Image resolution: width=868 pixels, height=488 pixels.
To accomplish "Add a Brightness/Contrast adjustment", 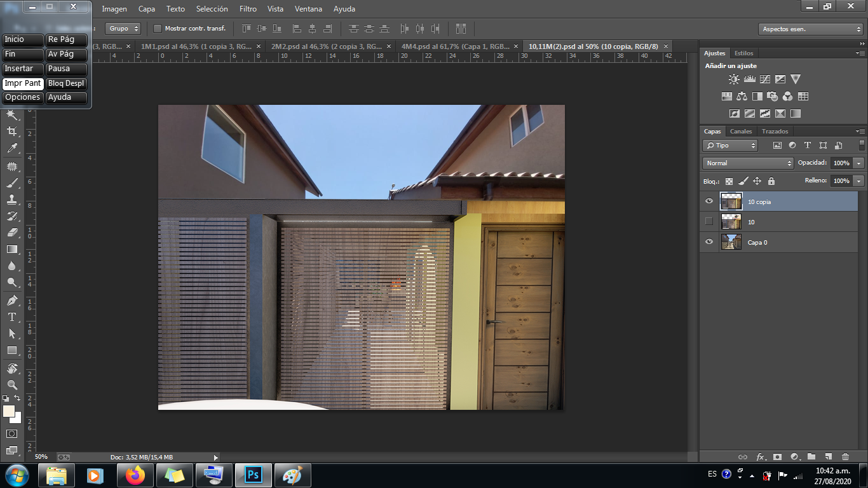I will click(734, 79).
